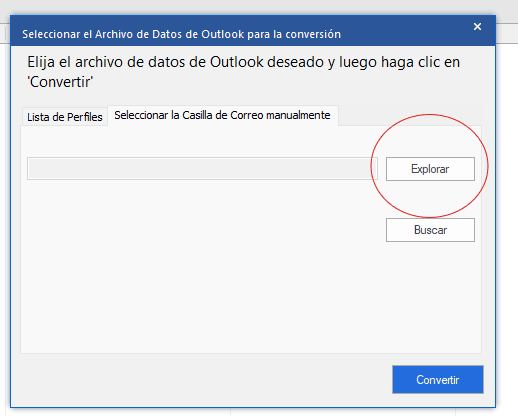Screen dimensions: 518x416
Task: Switch to the Lista de Perfiles tab
Action: (65, 117)
